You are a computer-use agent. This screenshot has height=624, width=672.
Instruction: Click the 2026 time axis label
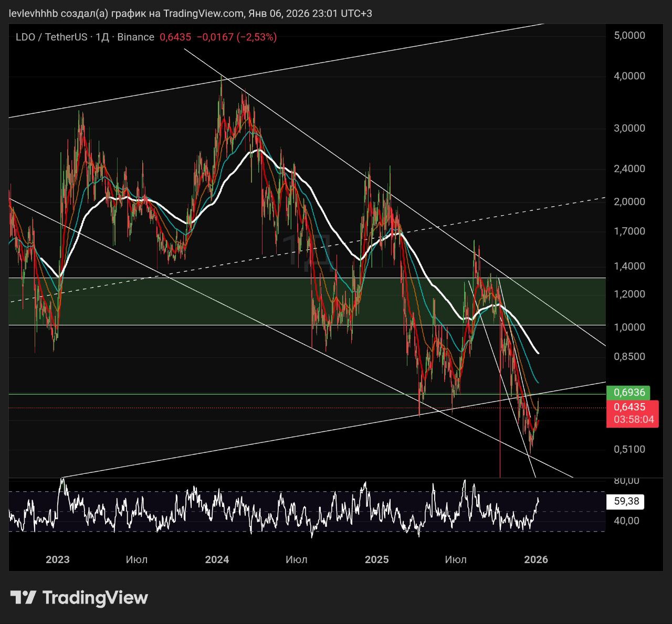pos(535,559)
